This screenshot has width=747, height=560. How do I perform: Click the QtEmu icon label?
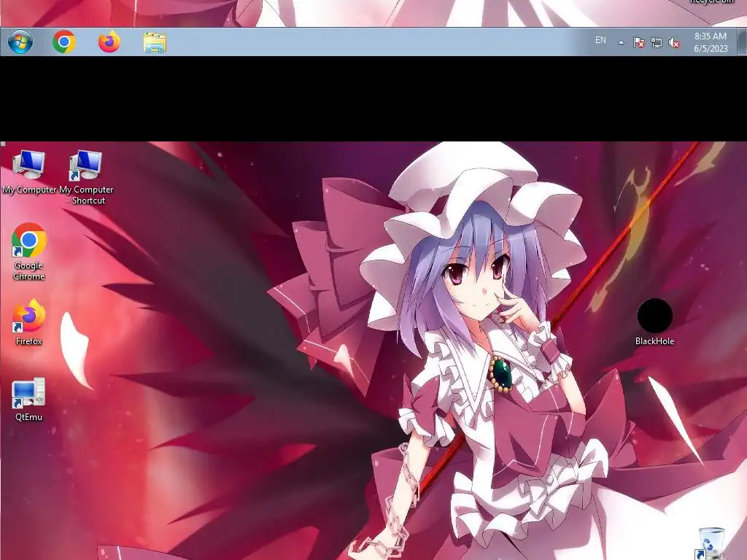click(29, 417)
